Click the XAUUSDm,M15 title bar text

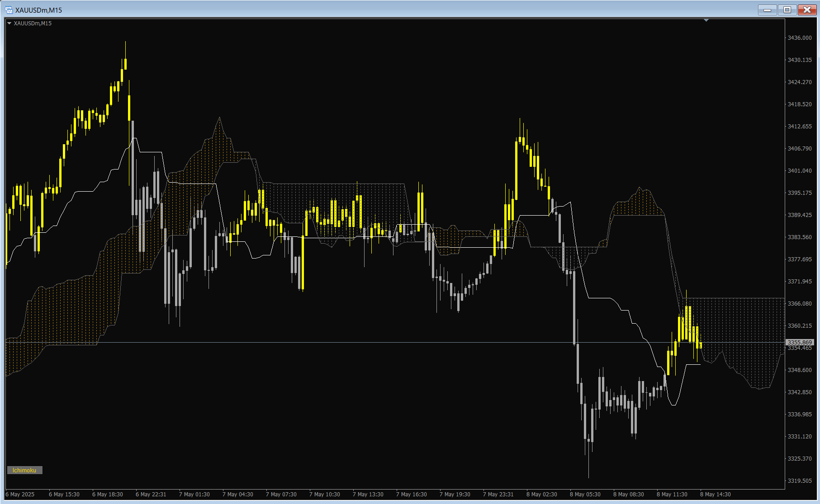click(x=38, y=10)
